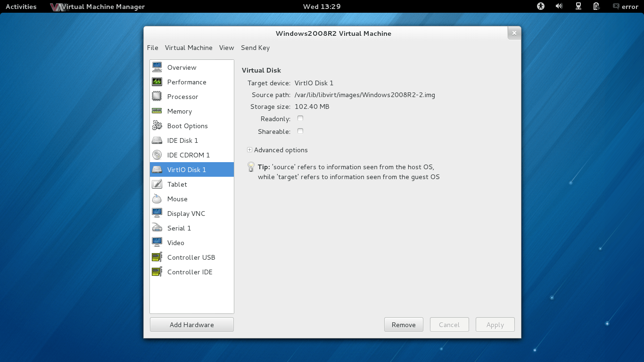The image size is (644, 362).
Task: Click the clipboard tray icon
Action: 596,7
